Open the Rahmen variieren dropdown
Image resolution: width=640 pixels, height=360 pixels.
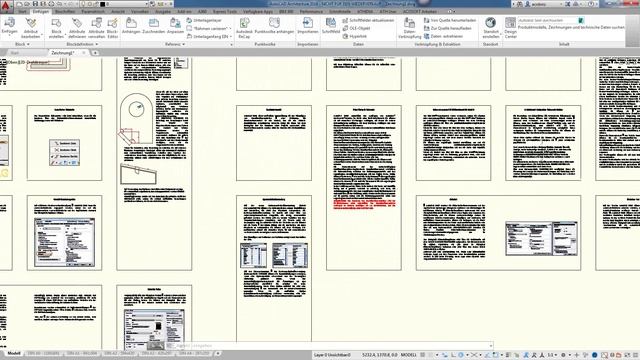click(x=230, y=28)
